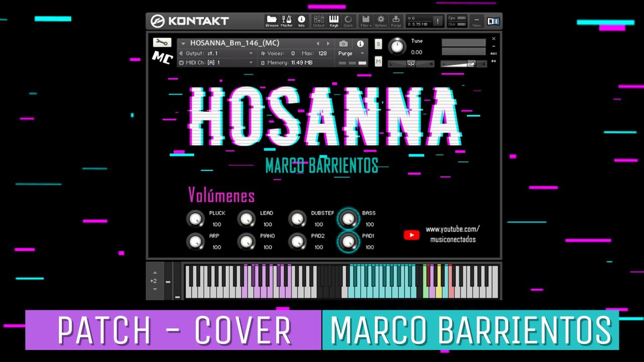644x362 pixels.
Task: Open instrument edit mode with wrench icon
Action: (162, 43)
